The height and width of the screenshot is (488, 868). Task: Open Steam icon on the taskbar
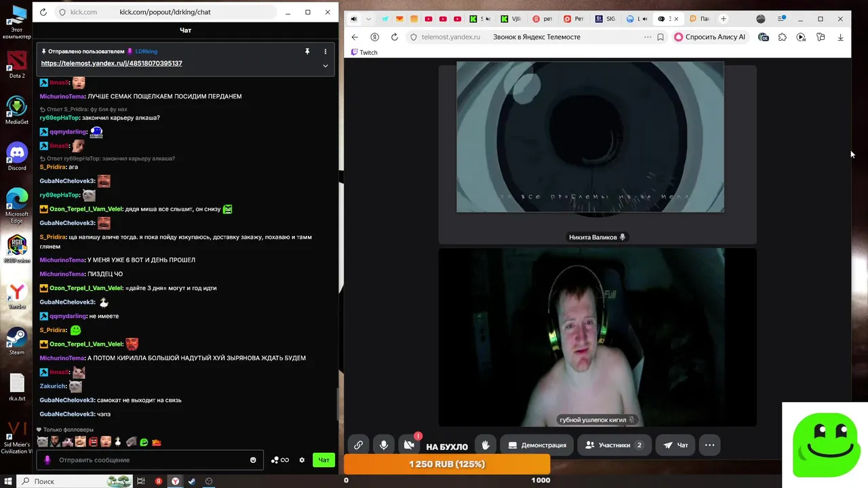(192, 481)
